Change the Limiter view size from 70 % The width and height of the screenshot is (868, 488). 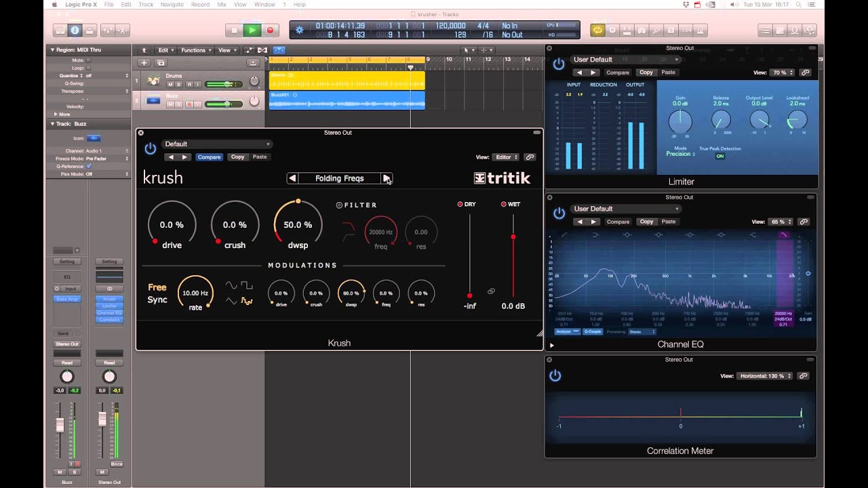click(782, 73)
